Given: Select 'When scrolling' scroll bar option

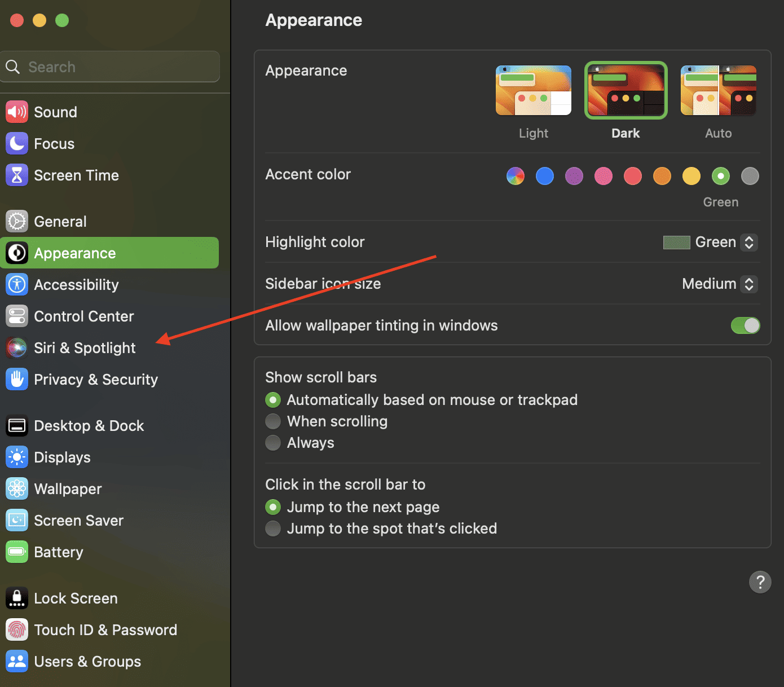Looking at the screenshot, I should point(273,421).
